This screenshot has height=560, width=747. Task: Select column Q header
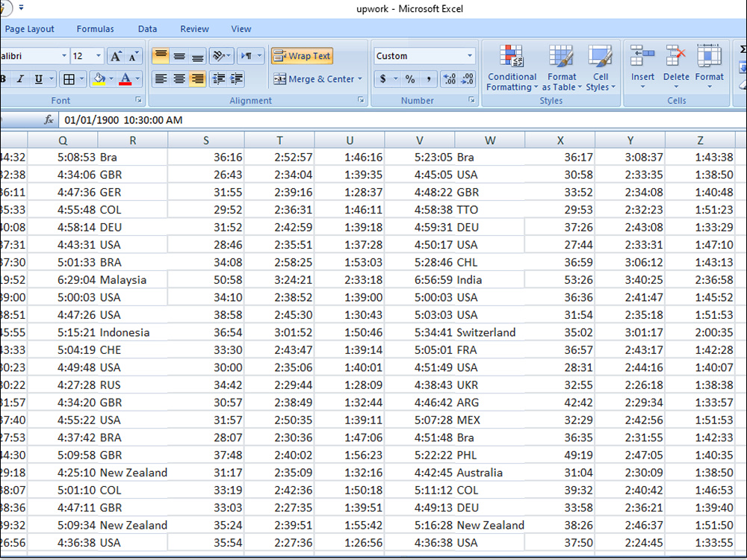(63, 140)
